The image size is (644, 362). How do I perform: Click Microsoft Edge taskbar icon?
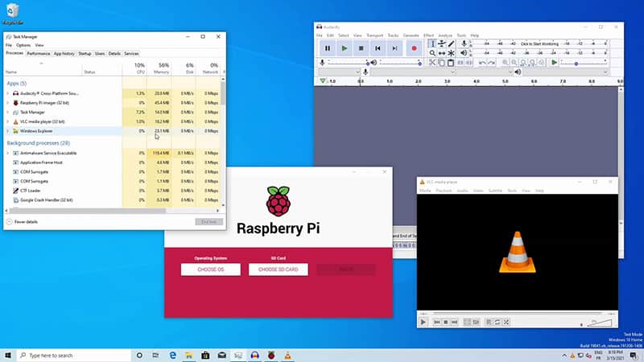[172, 356]
